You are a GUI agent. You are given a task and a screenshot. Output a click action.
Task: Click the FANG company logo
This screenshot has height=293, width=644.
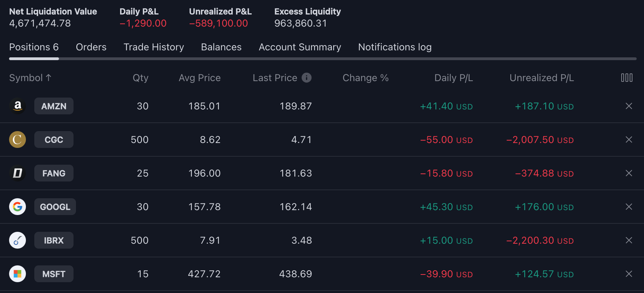[x=17, y=173]
